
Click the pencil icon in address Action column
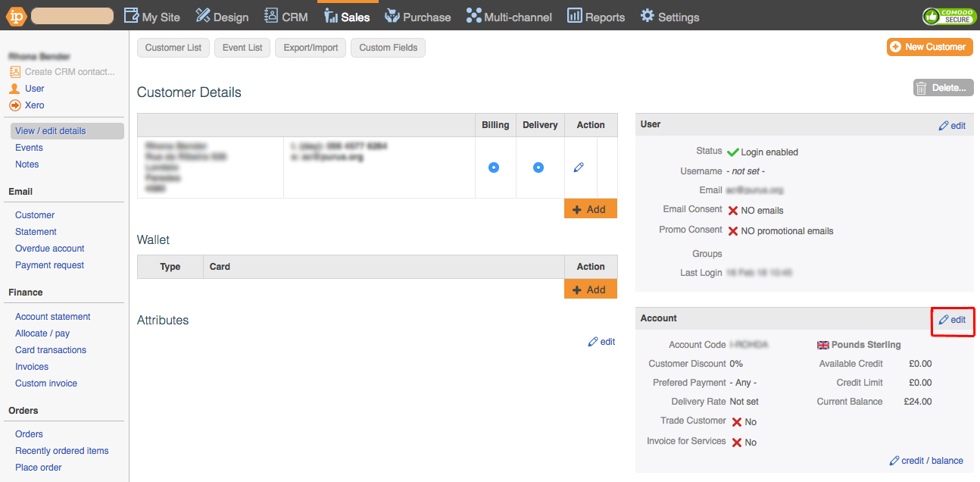(579, 167)
